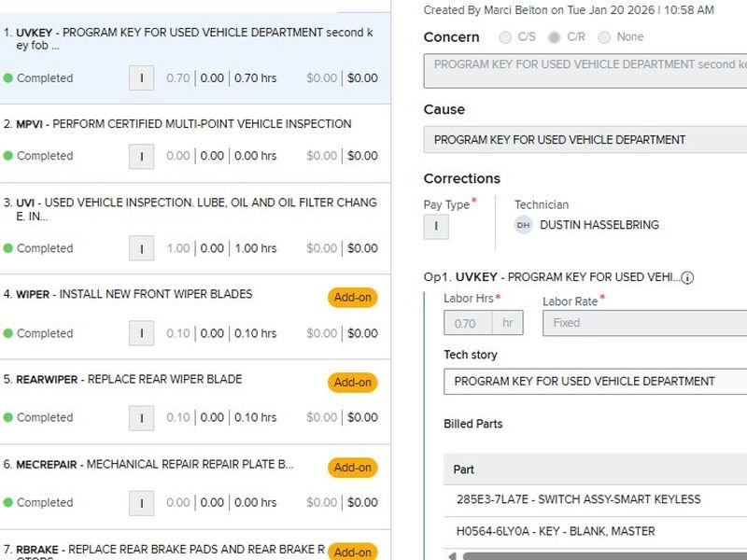Open the Labor Rate Fixed dropdown
Viewport: 747px width, 560px height.
644,323
